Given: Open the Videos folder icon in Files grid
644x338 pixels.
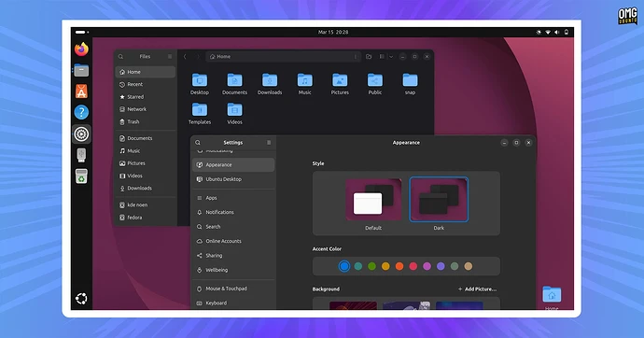Looking at the screenshot, I should [234, 113].
